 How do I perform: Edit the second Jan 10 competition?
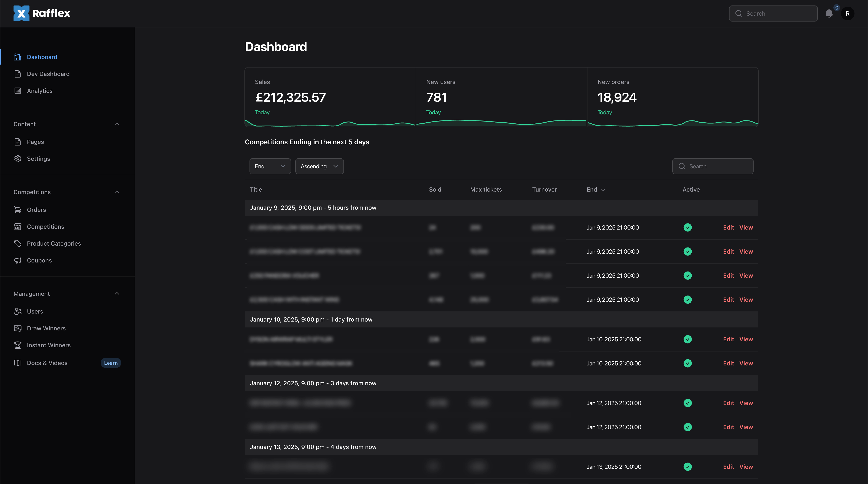(728, 363)
